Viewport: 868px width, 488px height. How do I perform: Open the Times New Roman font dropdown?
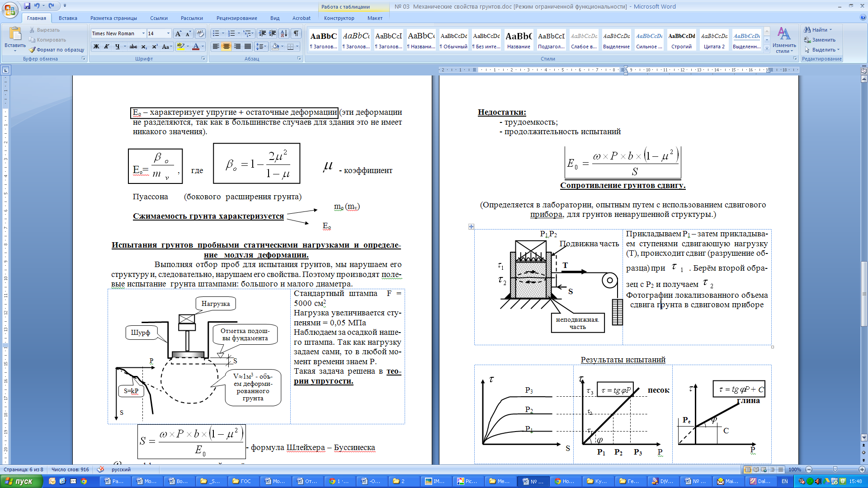point(143,33)
